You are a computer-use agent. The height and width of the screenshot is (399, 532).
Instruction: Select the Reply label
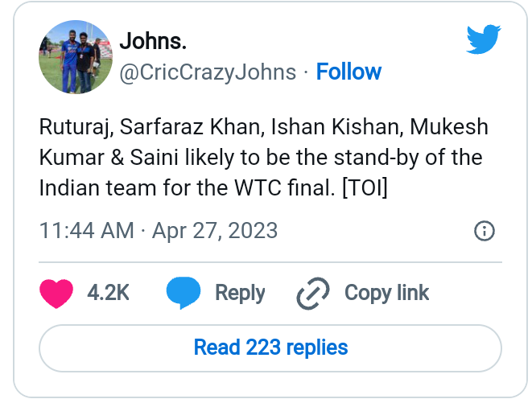pos(240,294)
